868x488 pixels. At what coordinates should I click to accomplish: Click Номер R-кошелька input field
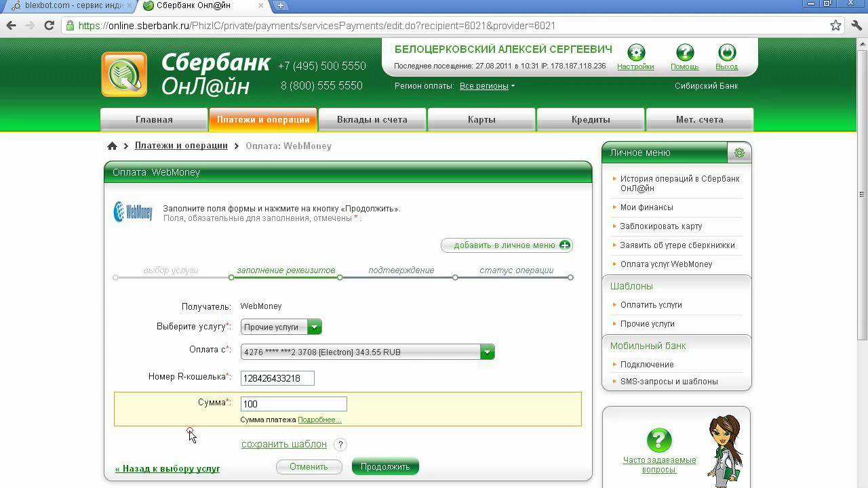pos(277,378)
